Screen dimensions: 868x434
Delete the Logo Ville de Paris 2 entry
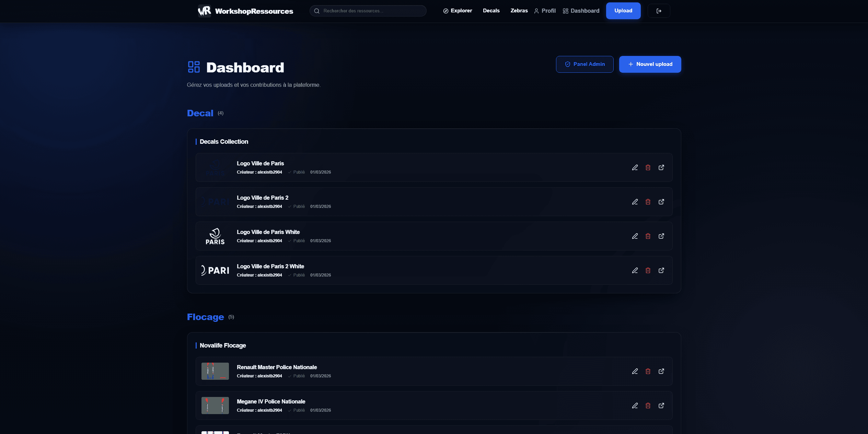[x=648, y=202]
